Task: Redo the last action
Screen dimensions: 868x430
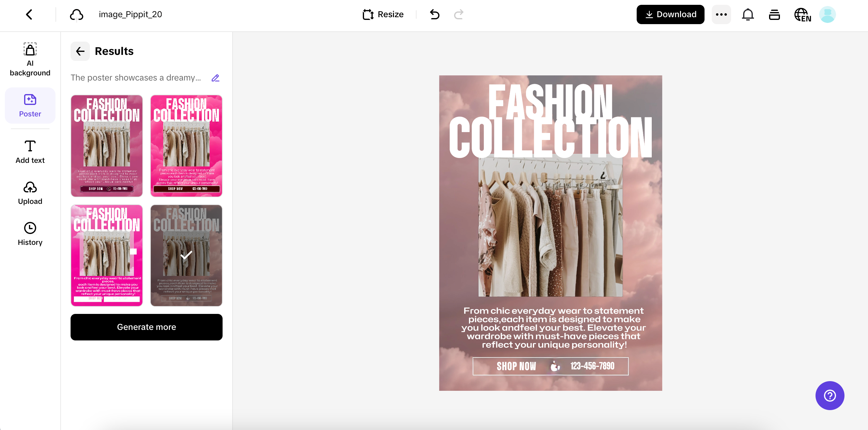Action: [x=459, y=14]
